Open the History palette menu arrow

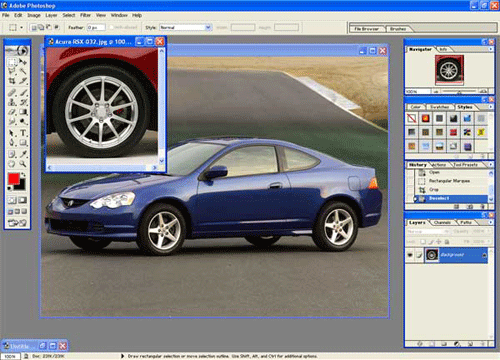point(490,165)
